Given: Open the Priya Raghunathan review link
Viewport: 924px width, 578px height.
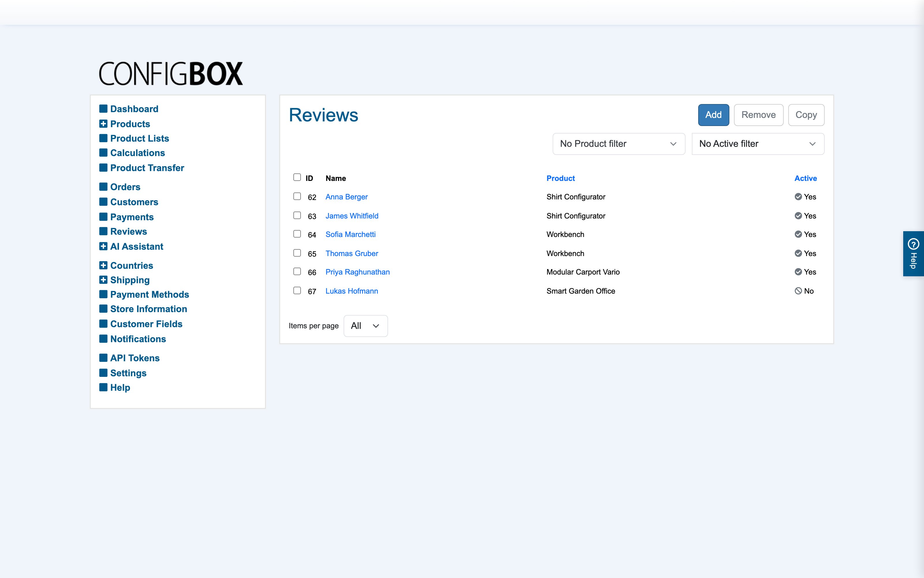Looking at the screenshot, I should point(357,272).
